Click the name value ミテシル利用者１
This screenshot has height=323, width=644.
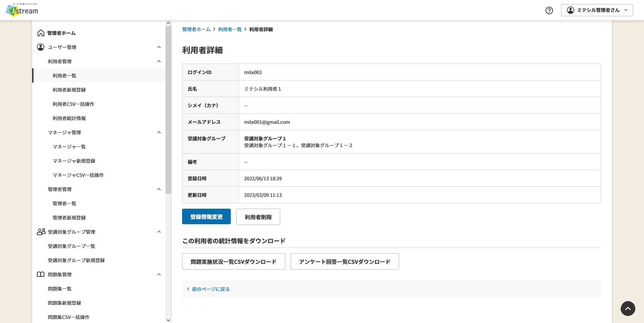click(x=263, y=89)
